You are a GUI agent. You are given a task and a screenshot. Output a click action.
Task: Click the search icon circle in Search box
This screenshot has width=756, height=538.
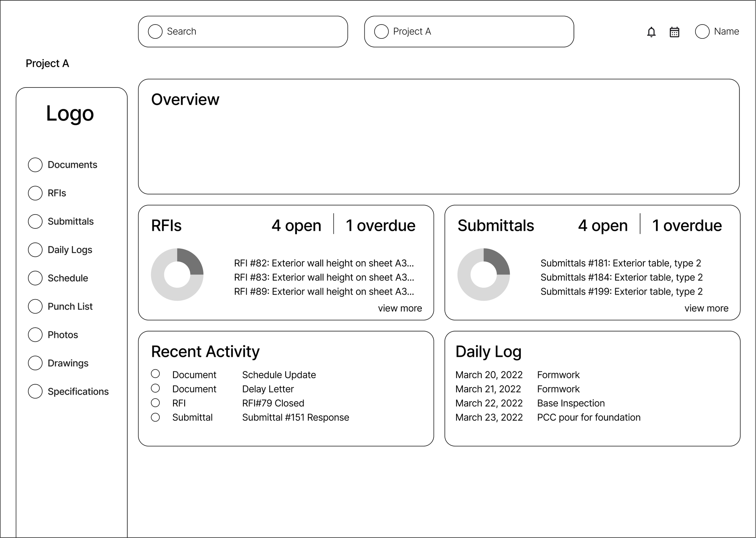pyautogui.click(x=155, y=31)
